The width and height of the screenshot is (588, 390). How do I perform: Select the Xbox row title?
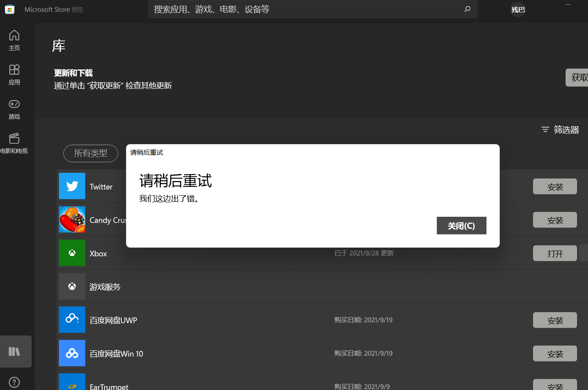98,254
